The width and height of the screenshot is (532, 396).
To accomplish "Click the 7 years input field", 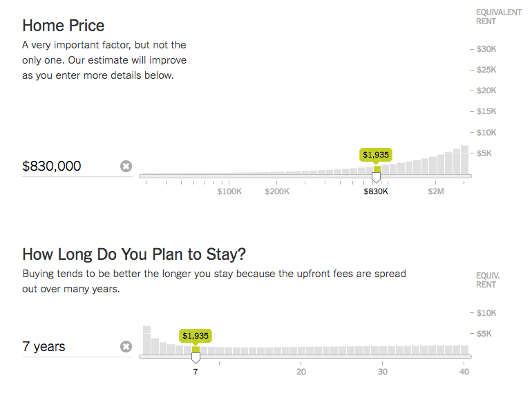I will point(69,346).
